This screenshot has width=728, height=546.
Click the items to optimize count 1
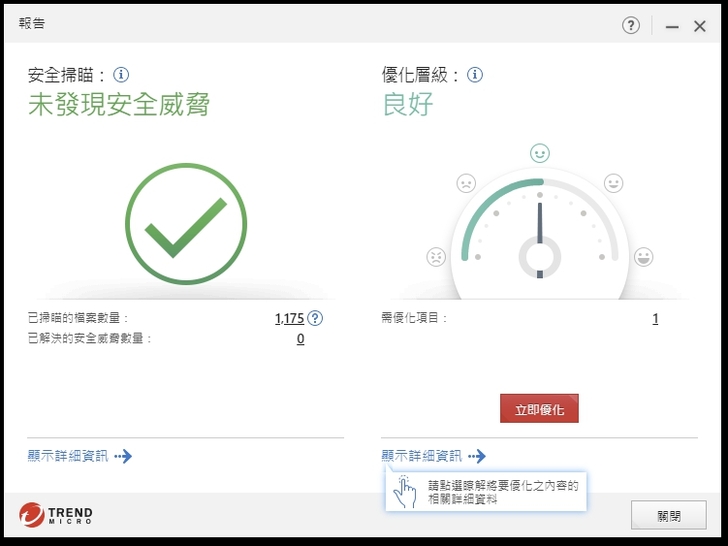[x=655, y=318]
